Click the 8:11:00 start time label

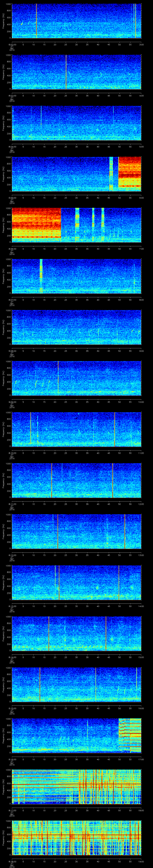[12, 504]
